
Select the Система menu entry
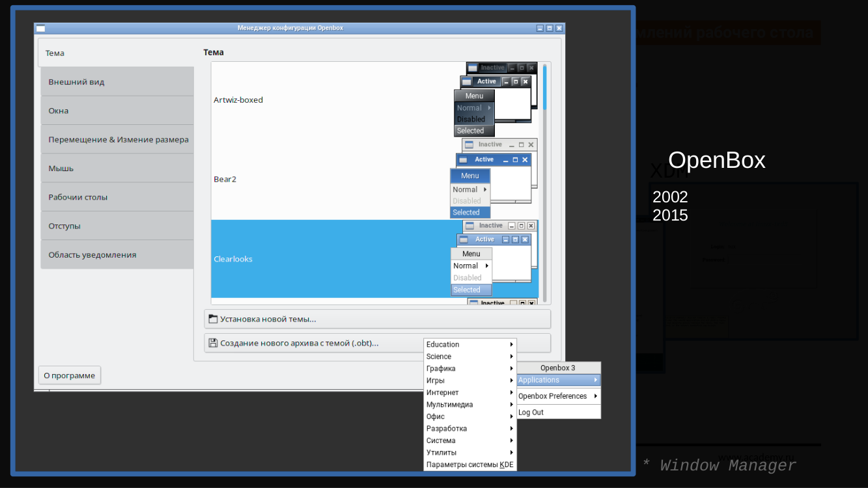[470, 441]
